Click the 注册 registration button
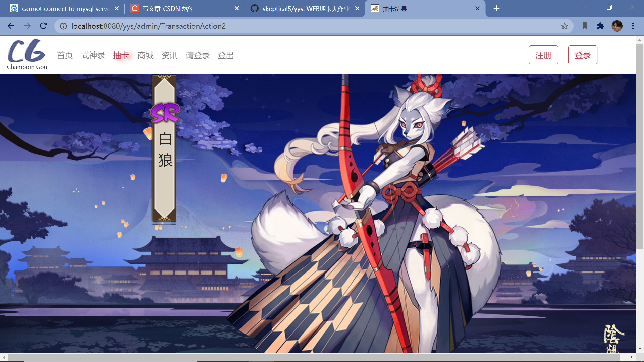644x362 pixels. (543, 55)
